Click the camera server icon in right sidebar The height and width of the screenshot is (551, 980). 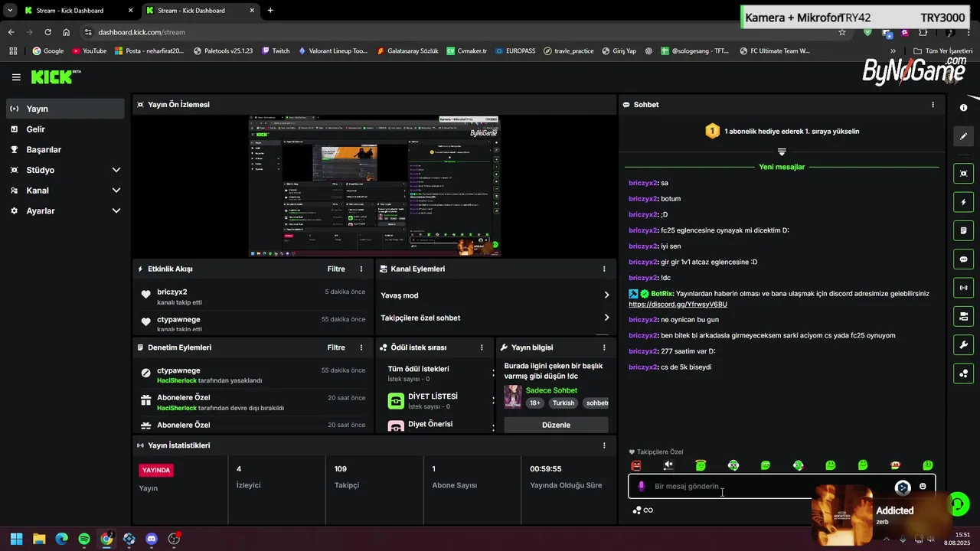pos(963,316)
